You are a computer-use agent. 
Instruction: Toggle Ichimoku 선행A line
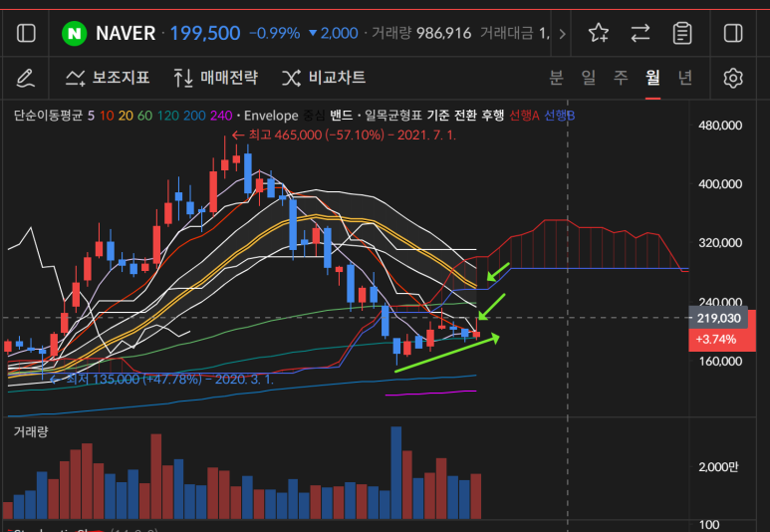click(525, 116)
